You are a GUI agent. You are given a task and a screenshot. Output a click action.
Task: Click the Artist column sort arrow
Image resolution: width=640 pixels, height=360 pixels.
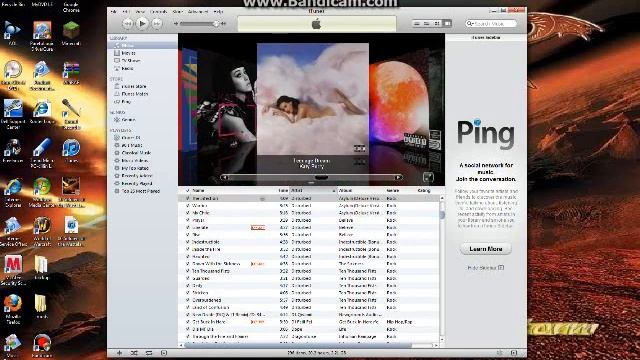point(333,191)
